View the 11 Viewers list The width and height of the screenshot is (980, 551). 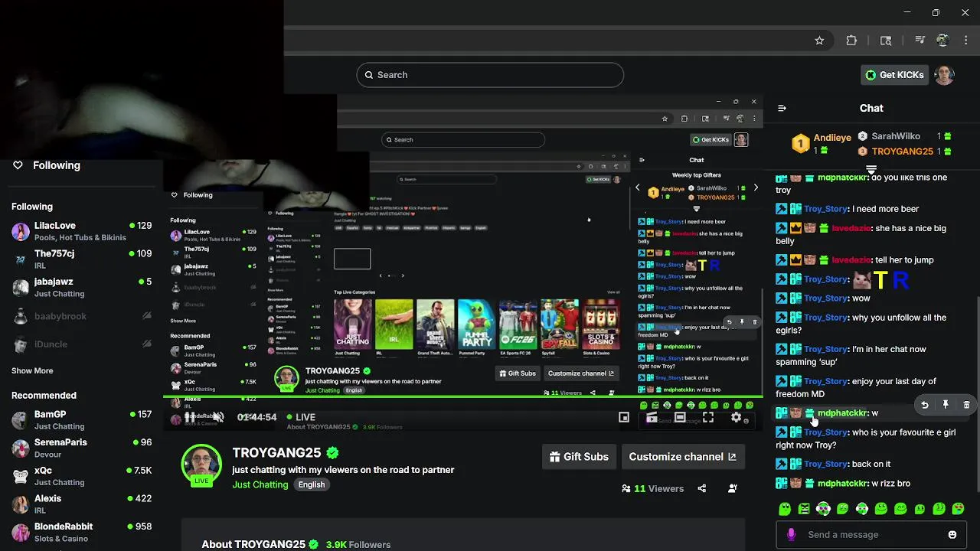click(653, 488)
